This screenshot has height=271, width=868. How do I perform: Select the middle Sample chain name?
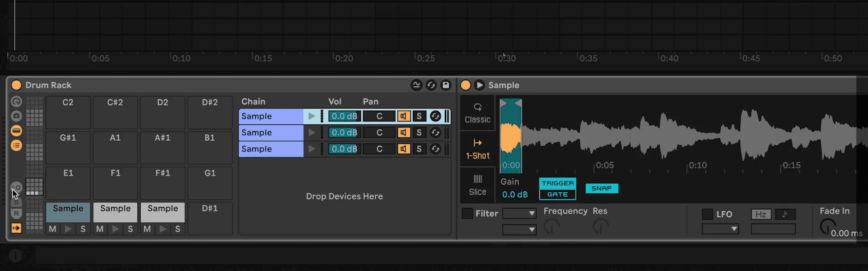pos(271,133)
